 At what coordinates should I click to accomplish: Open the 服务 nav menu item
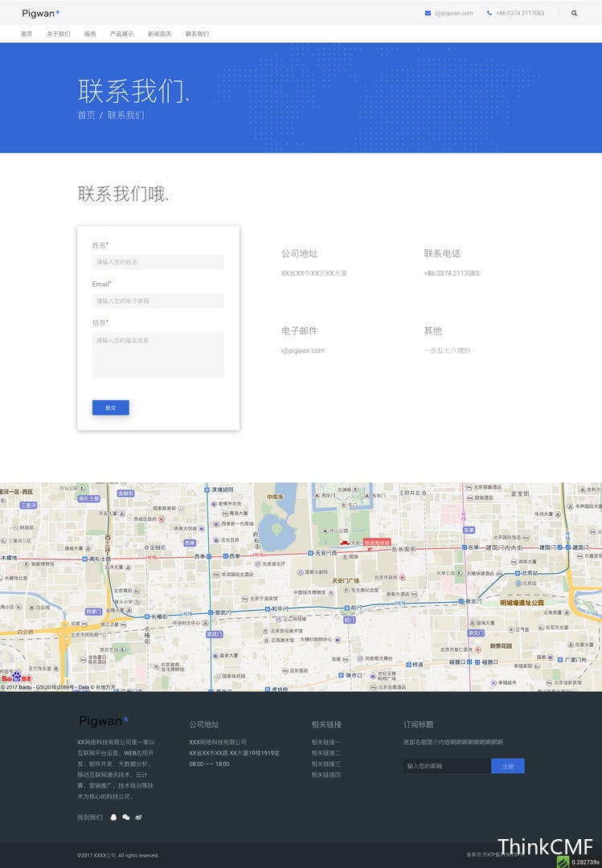pos(90,34)
